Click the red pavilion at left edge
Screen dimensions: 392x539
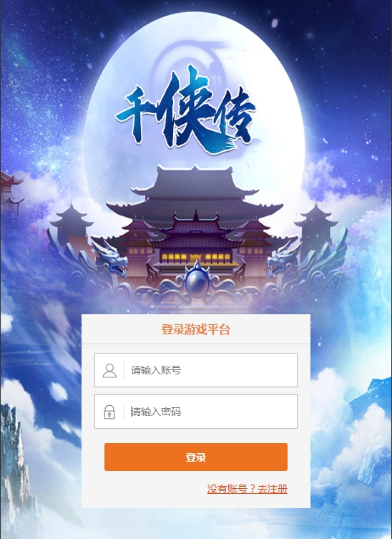(10, 193)
